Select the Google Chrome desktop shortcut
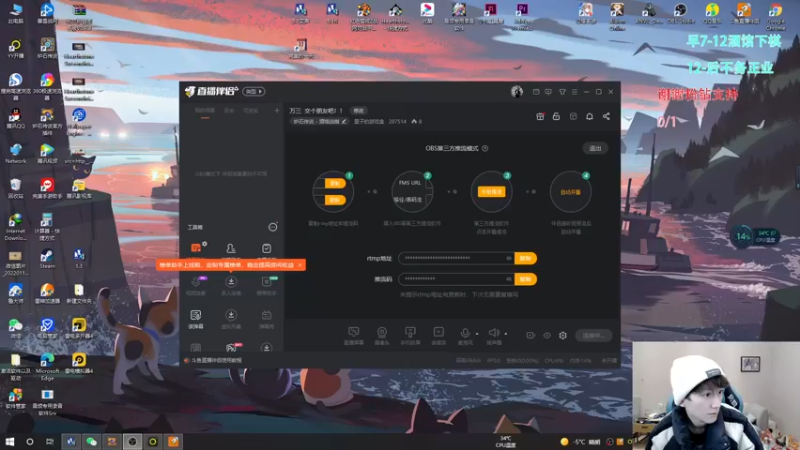800x450 pixels. (x=776, y=16)
